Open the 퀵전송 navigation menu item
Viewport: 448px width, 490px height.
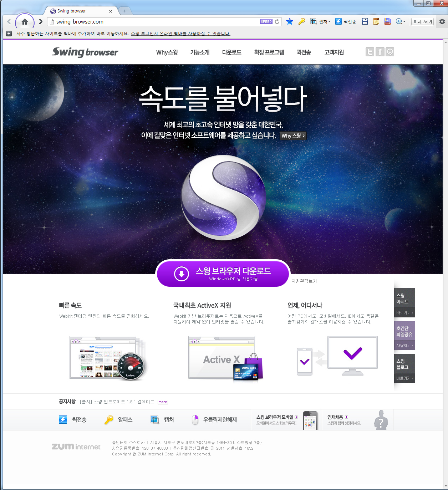304,52
